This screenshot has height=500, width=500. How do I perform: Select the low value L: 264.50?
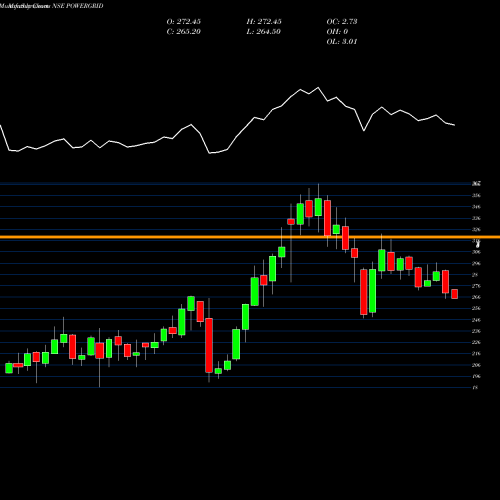[264, 32]
